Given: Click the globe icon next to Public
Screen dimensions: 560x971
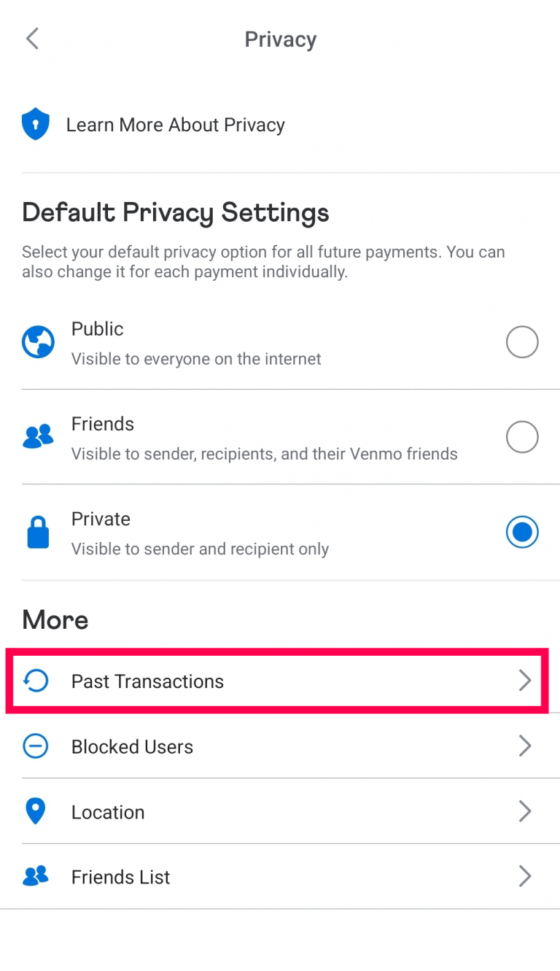Looking at the screenshot, I should (x=37, y=341).
